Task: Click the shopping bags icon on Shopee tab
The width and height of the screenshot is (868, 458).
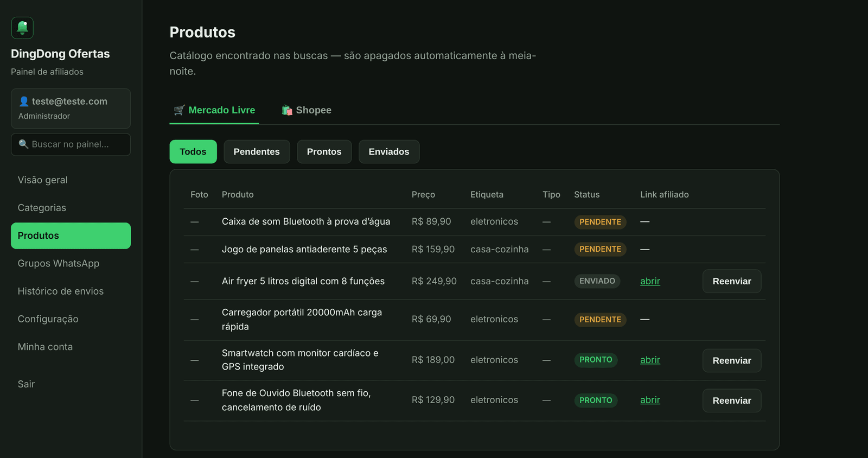Action: click(x=287, y=110)
